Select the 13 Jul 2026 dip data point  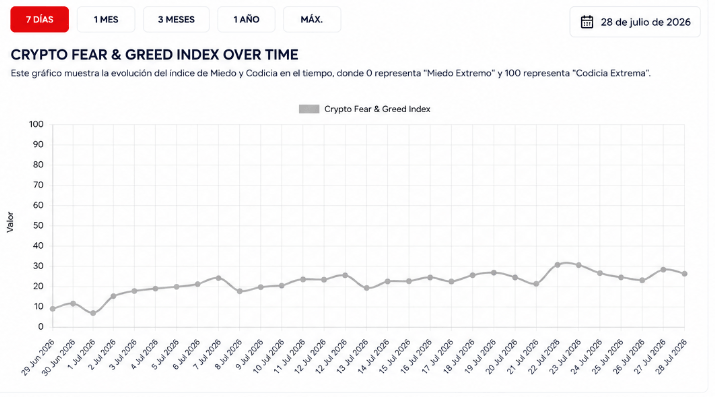[366, 288]
